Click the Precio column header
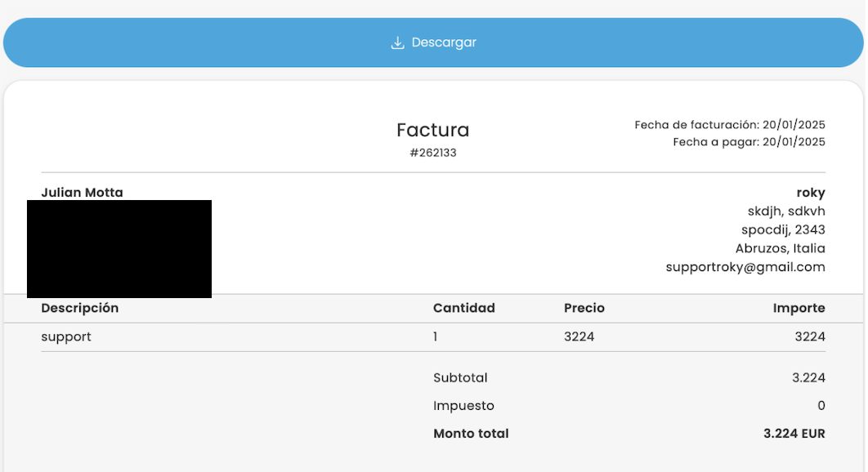868x472 pixels. click(584, 308)
